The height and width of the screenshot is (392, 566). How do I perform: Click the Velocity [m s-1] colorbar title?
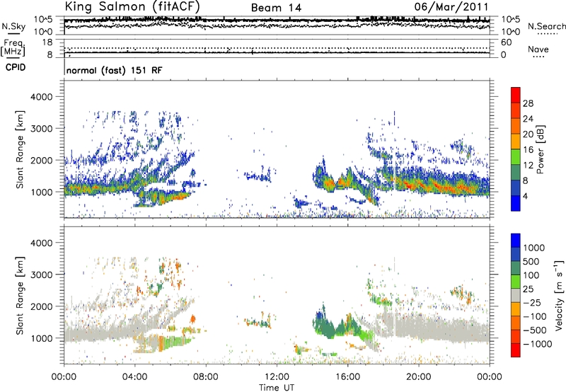coord(559,295)
